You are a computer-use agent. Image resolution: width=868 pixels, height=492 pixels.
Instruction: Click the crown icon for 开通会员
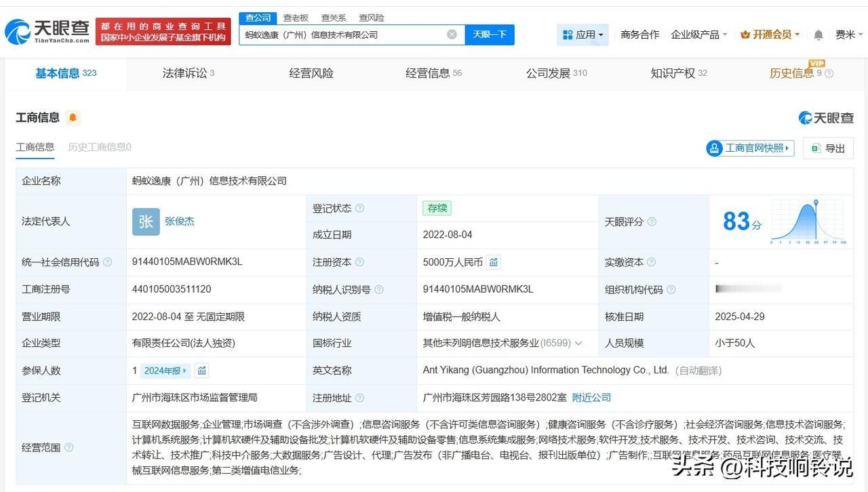point(745,35)
